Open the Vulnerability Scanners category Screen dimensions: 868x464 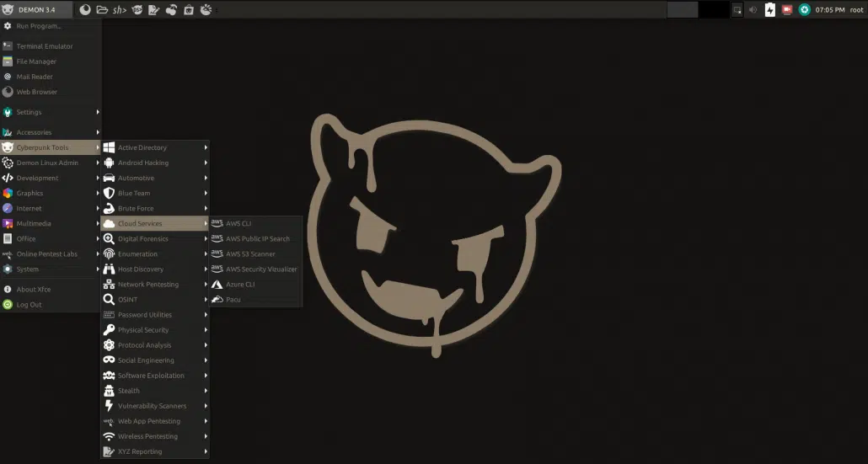155,406
